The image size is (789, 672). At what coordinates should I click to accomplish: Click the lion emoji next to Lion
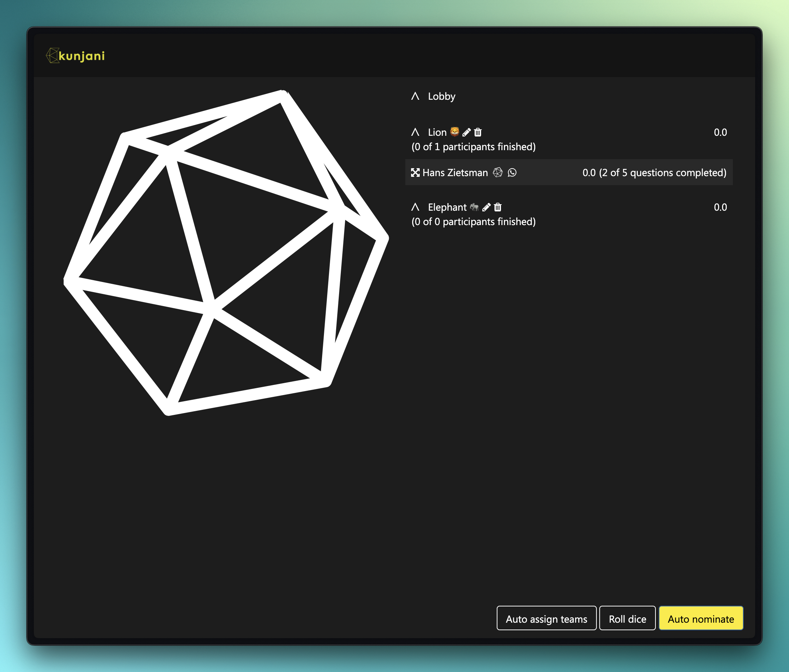pyautogui.click(x=455, y=132)
